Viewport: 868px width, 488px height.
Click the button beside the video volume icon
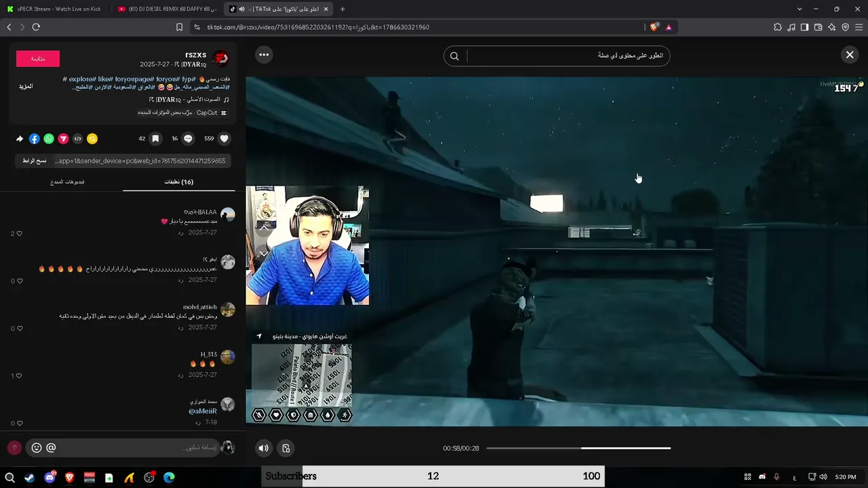click(x=286, y=448)
